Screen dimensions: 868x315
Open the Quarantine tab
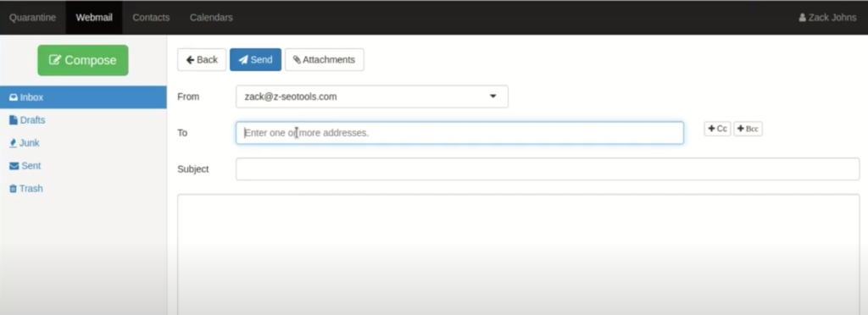coord(33,18)
